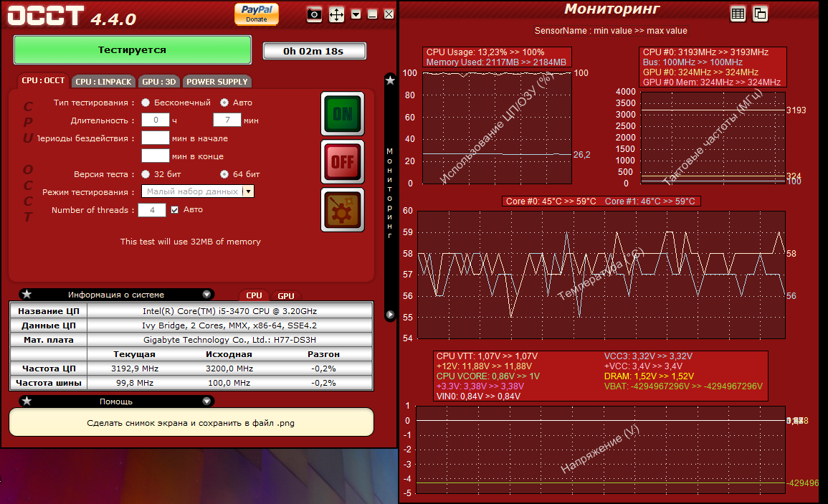The height and width of the screenshot is (504, 828).
Task: Toggle the Авто threads checkbox
Action: pos(175,210)
